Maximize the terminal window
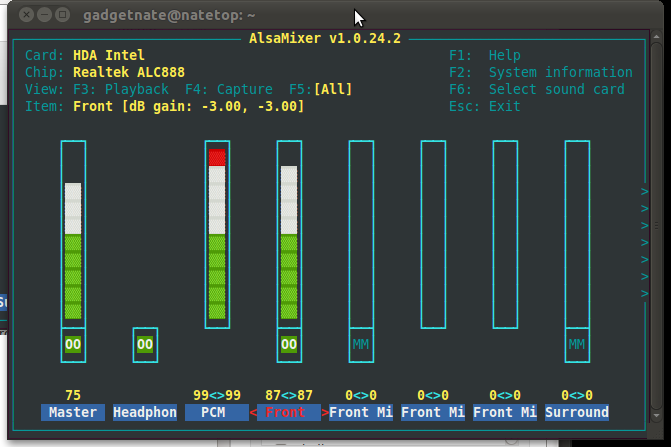 point(62,15)
